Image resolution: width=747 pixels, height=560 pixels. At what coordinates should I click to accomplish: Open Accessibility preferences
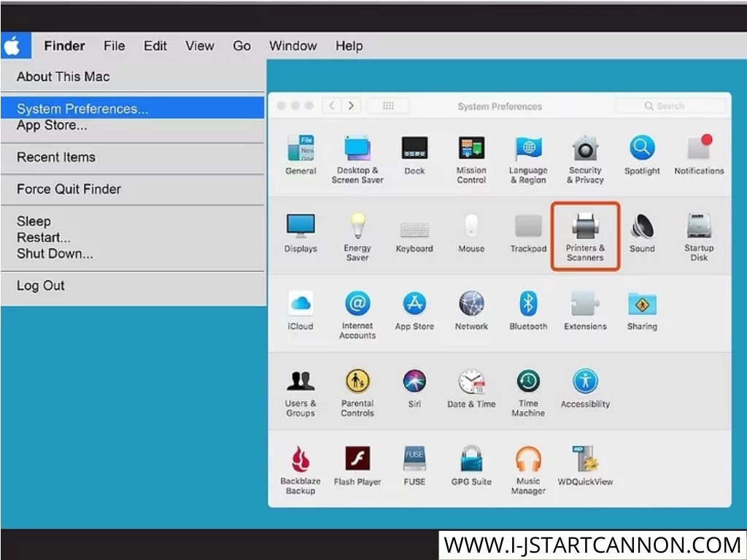pos(585,388)
